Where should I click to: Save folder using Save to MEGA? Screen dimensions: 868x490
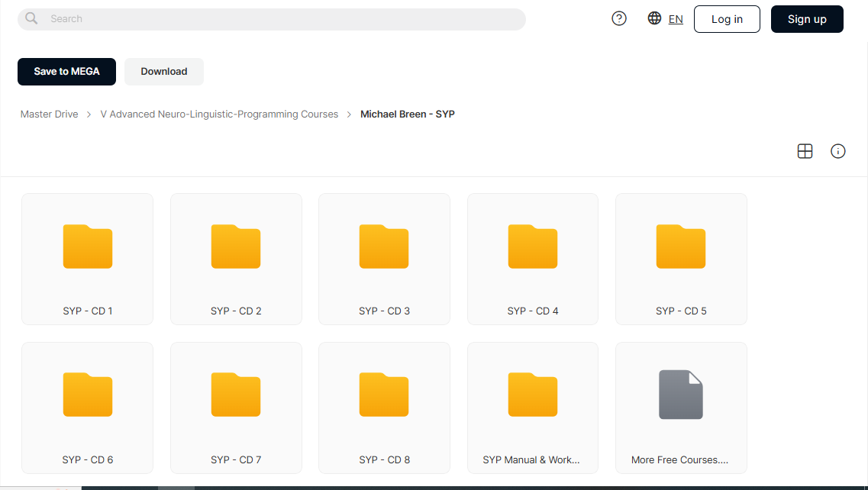pos(67,72)
